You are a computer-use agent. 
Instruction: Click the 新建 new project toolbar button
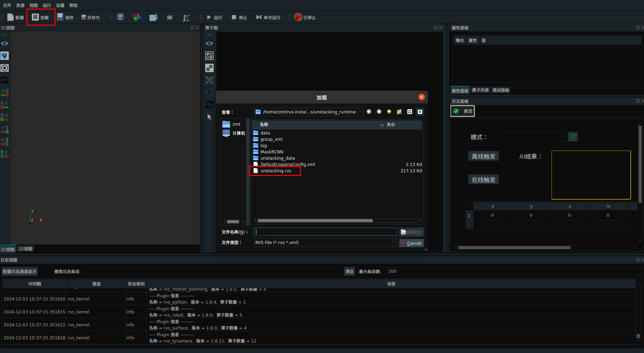tap(15, 18)
